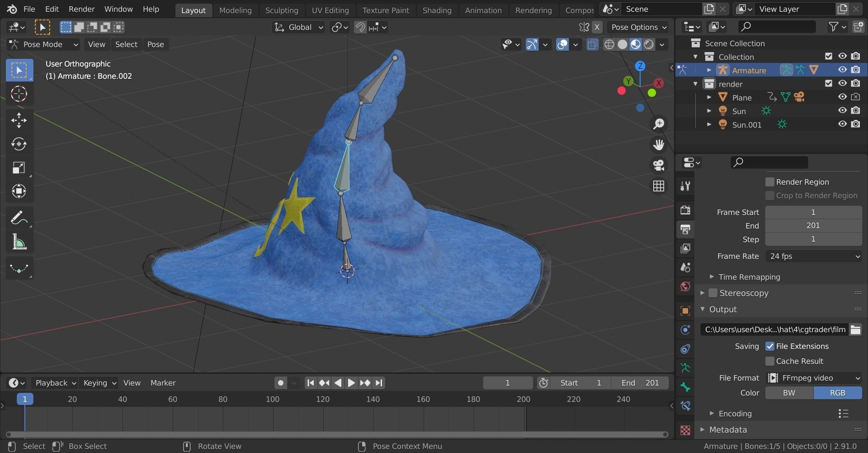This screenshot has height=453, width=868.
Task: Click the output file path field
Action: coord(774,329)
